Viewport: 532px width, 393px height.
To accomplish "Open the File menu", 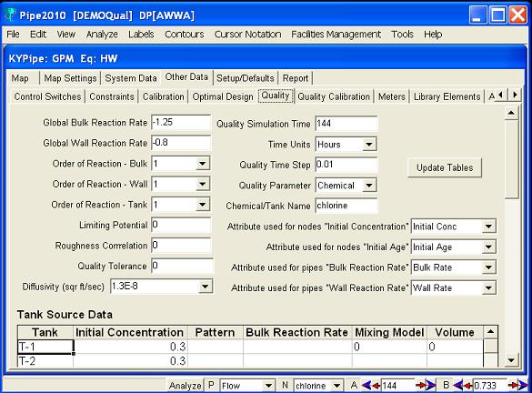I will tap(14, 35).
